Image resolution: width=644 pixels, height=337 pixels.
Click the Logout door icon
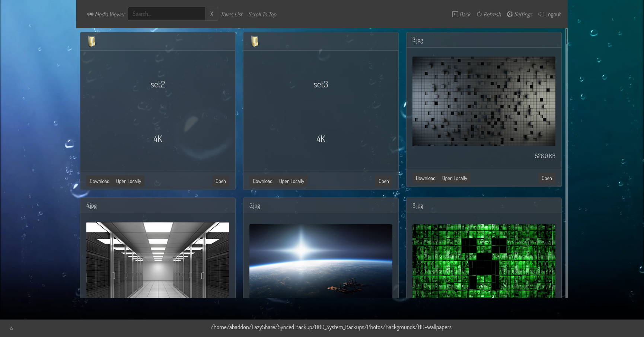point(541,14)
